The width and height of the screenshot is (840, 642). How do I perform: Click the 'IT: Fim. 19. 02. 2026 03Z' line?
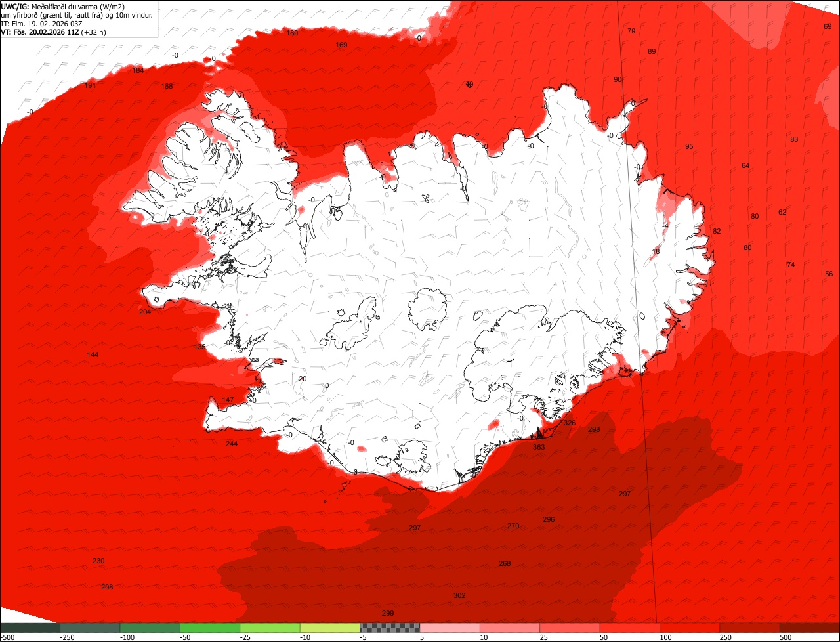click(x=42, y=23)
